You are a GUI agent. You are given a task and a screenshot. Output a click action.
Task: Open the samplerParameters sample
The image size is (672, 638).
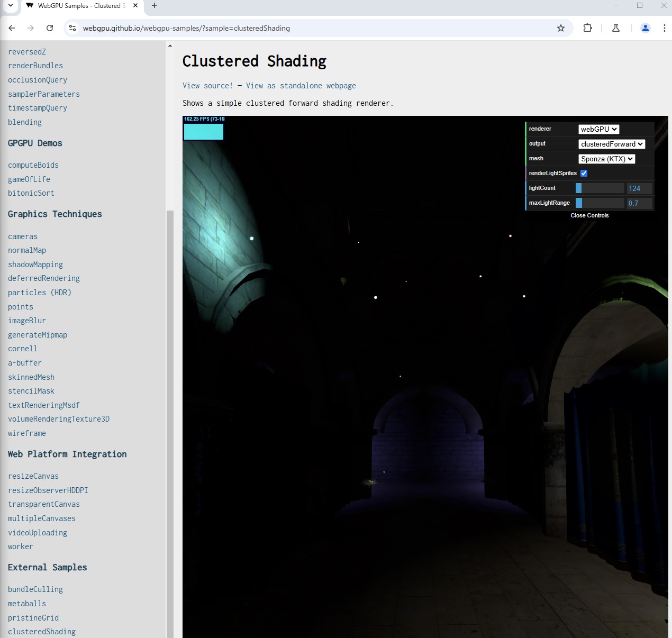44,94
